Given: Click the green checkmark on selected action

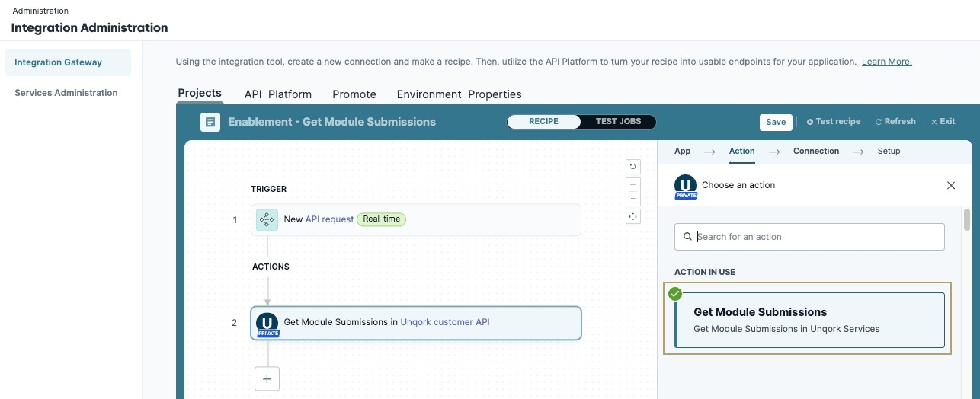Looking at the screenshot, I should click(674, 294).
